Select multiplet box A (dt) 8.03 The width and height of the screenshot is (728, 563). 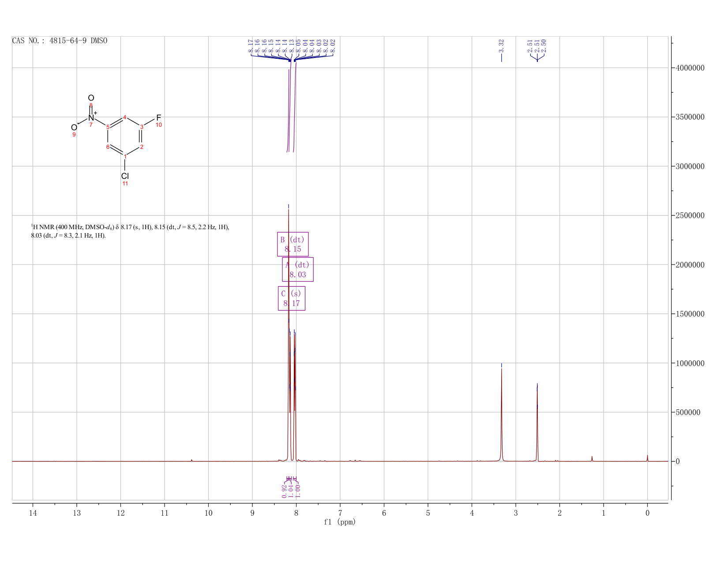click(x=298, y=269)
